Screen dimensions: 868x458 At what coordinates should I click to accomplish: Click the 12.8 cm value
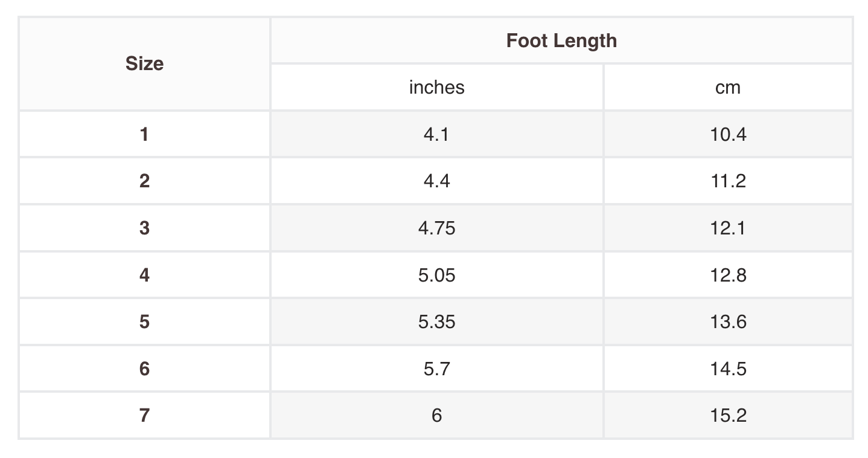pyautogui.click(x=728, y=275)
